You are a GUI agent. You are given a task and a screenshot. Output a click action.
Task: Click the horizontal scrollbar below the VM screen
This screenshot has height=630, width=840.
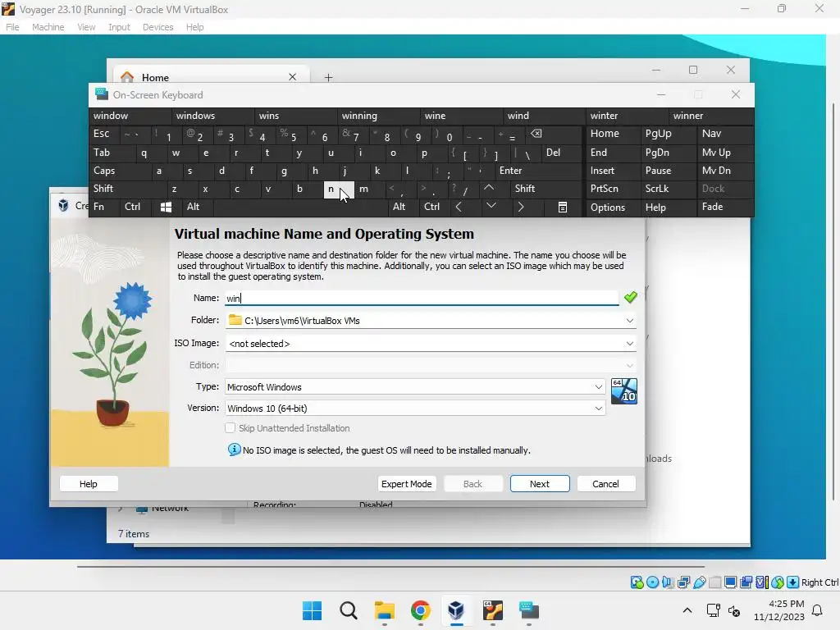pyautogui.click(x=390, y=566)
